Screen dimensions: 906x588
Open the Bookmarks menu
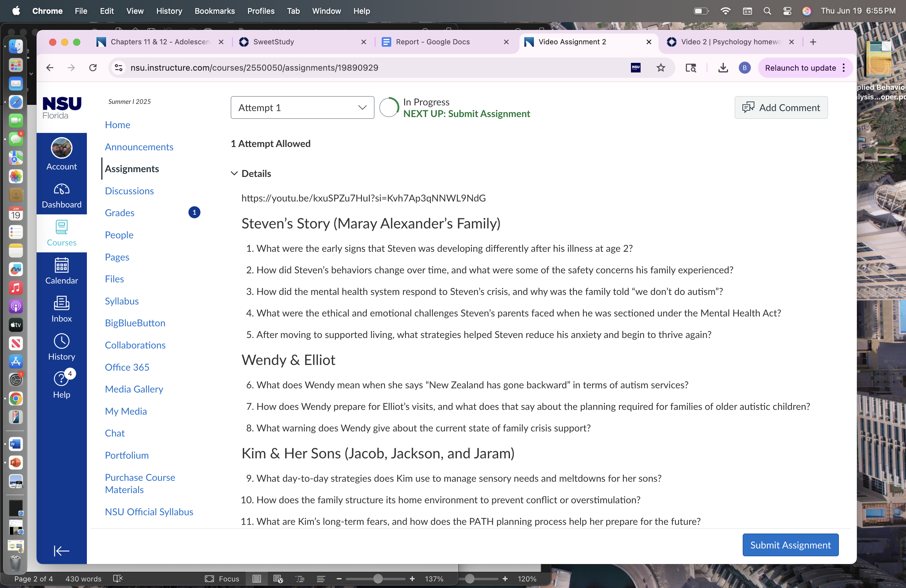click(215, 11)
